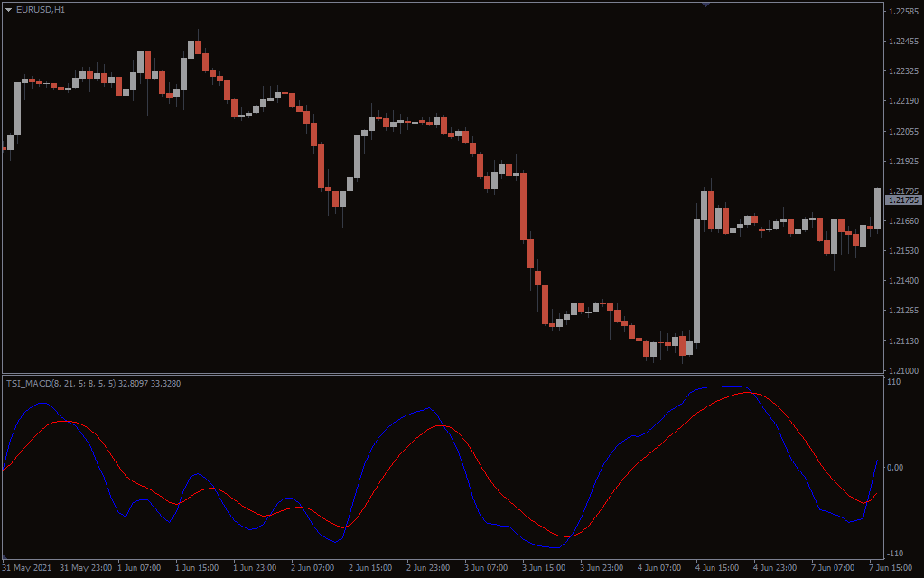Click the chart shift triangle marker at top
The height and width of the screenshot is (578, 924).
[x=705, y=5]
